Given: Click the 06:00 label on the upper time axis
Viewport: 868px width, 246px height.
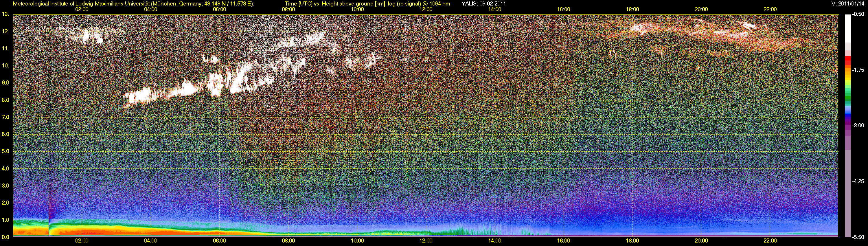Looking at the screenshot, I should click(x=219, y=10).
